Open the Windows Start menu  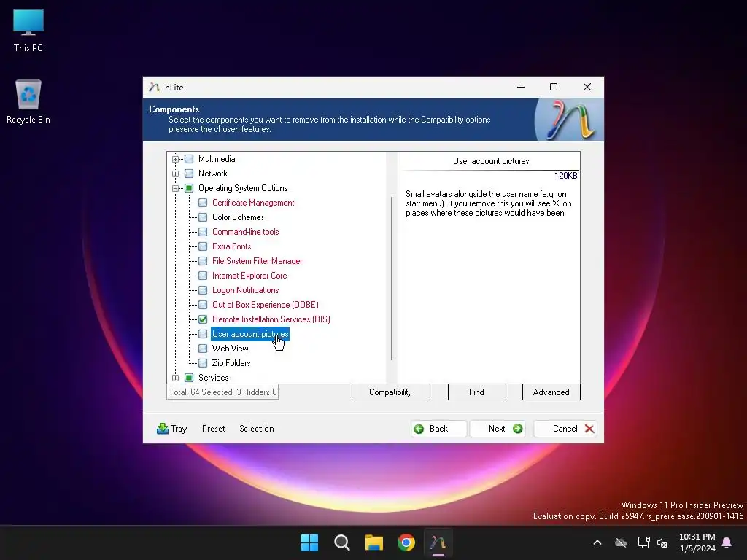pyautogui.click(x=309, y=542)
